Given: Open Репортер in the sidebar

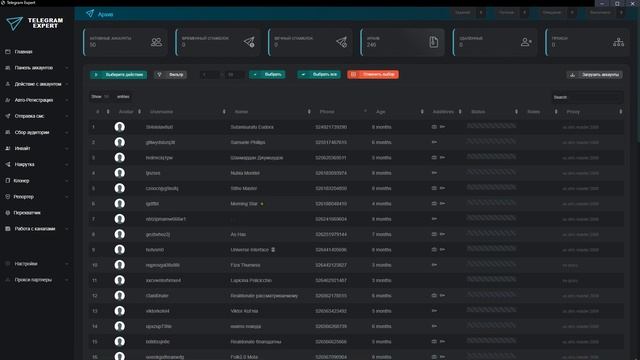Looking at the screenshot, I should coord(37,197).
